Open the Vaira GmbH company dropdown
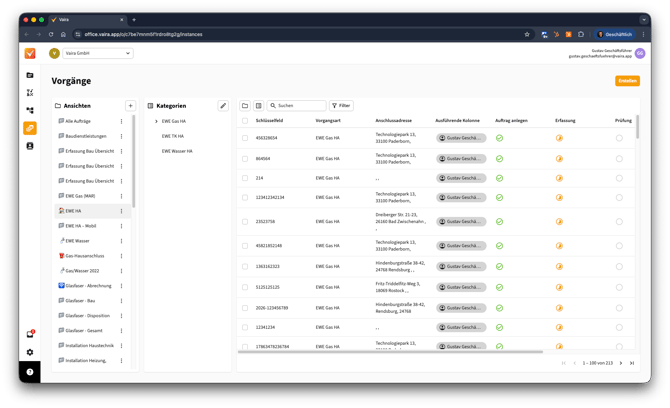The height and width of the screenshot is (408, 670). [98, 53]
